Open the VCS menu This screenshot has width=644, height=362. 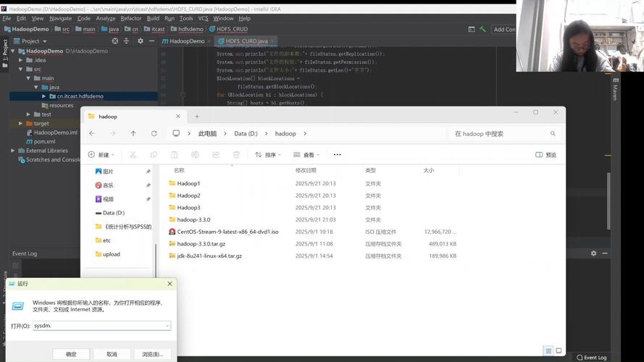[204, 19]
